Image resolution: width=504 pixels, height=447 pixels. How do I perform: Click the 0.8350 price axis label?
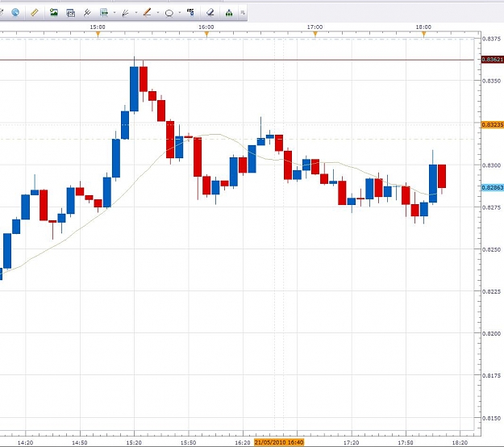point(491,81)
